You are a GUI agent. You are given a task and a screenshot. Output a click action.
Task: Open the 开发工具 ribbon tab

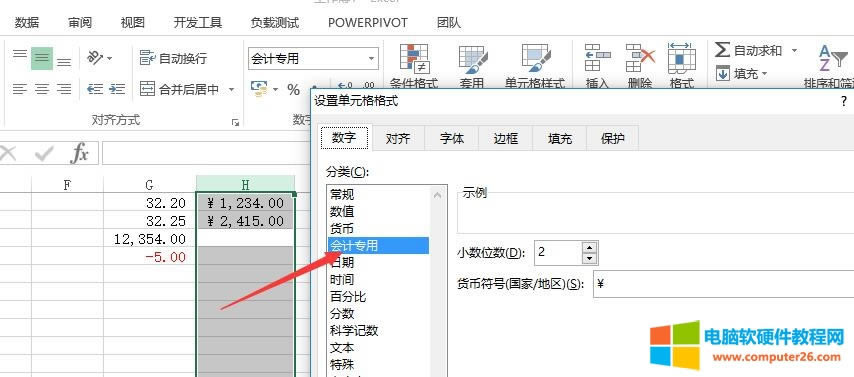pyautogui.click(x=198, y=23)
